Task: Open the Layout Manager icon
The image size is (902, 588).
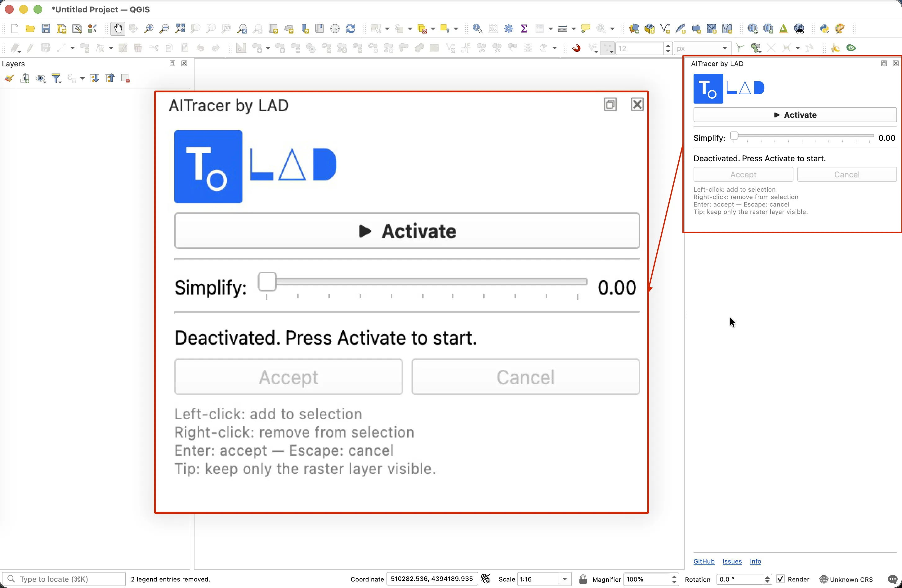Action: (77, 29)
